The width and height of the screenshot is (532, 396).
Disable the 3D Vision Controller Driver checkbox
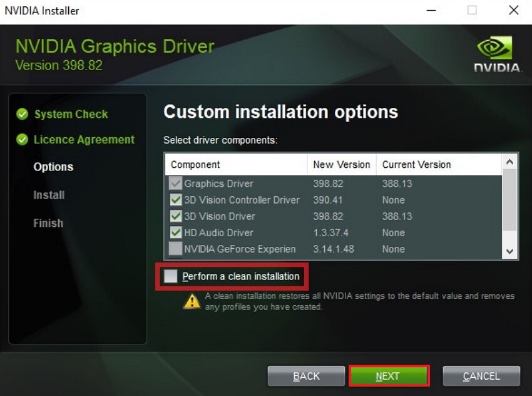pyautogui.click(x=176, y=200)
